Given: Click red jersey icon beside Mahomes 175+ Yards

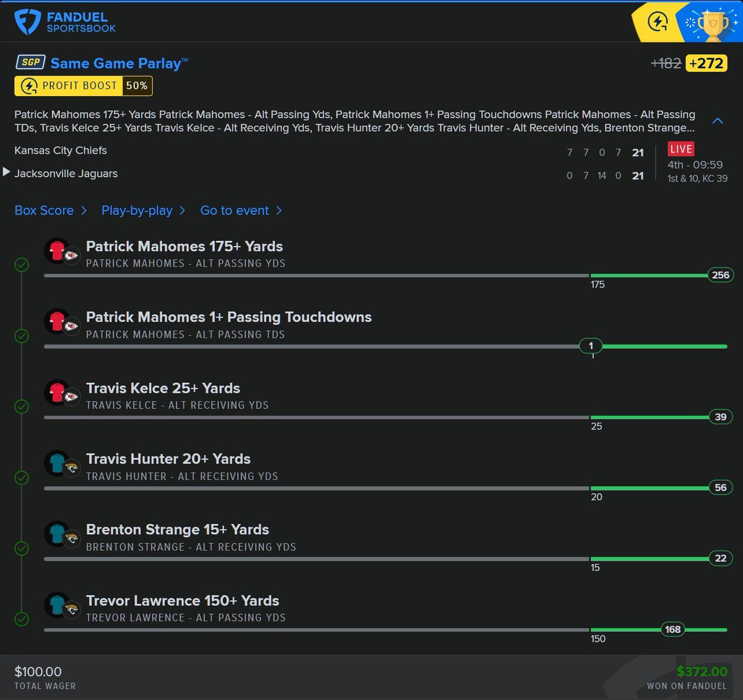Looking at the screenshot, I should (57, 251).
